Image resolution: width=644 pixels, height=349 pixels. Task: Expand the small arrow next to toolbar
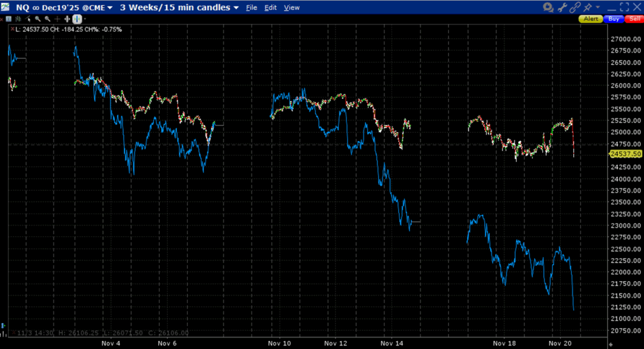[x=85, y=19]
